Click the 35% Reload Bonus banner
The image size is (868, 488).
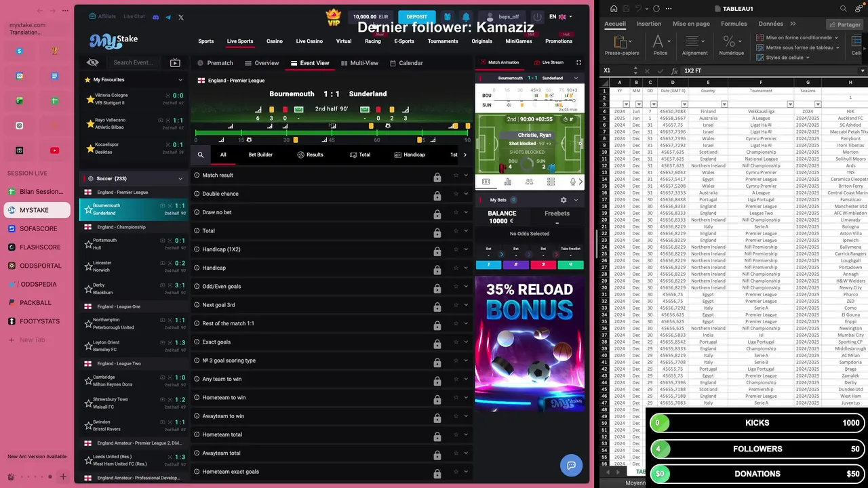[x=530, y=344]
